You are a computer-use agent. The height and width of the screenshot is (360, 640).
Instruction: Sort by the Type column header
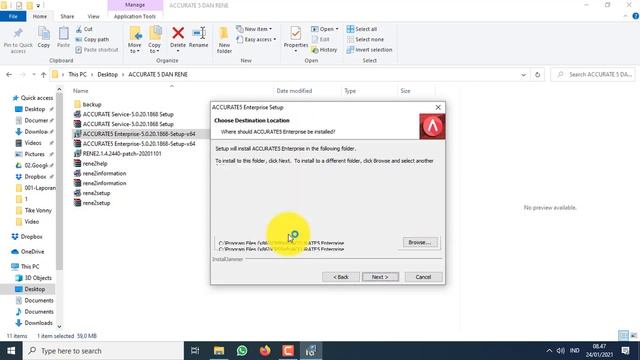tap(350, 91)
